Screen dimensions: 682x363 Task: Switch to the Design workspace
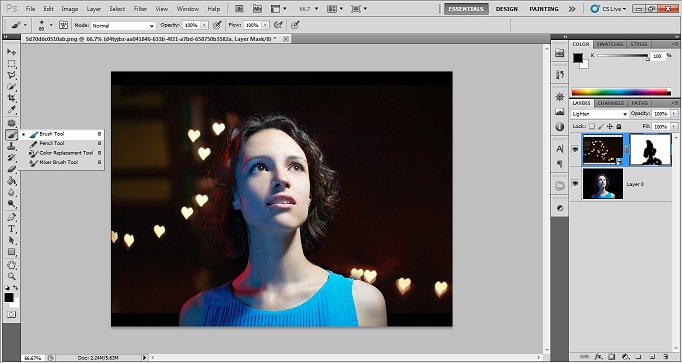pos(506,9)
